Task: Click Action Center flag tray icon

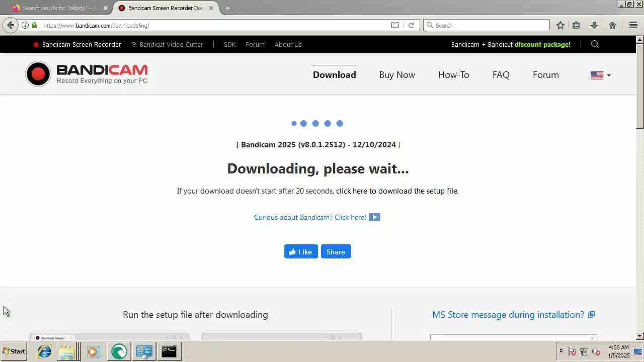Action: click(x=572, y=351)
